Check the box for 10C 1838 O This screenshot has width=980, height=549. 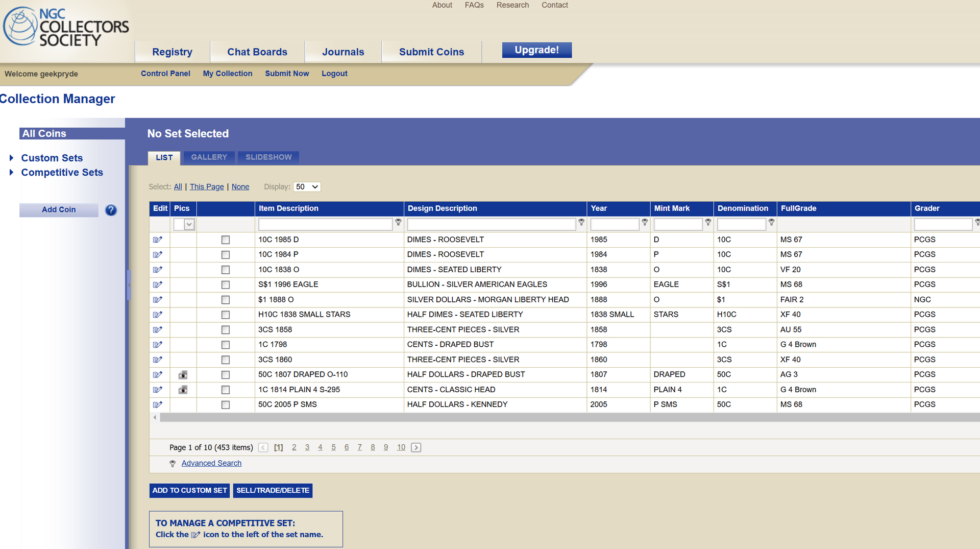(x=225, y=270)
